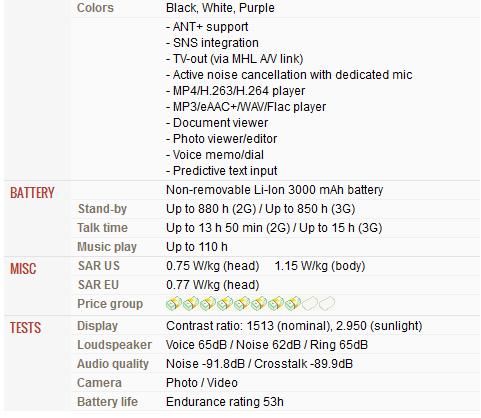
Task: Click the Music play label
Action: click(107, 247)
